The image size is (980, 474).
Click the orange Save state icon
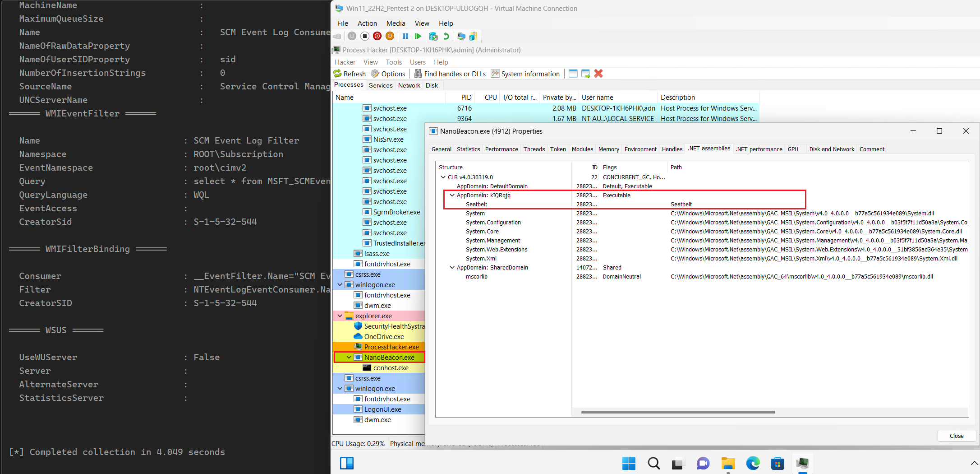pos(390,36)
